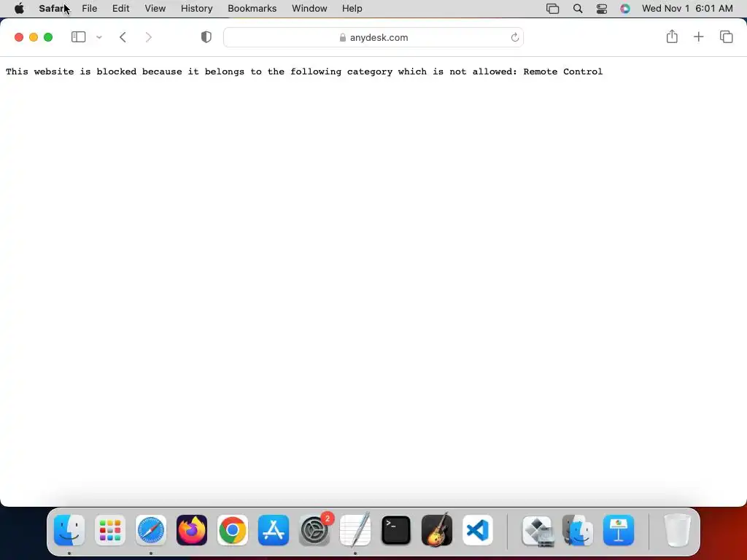Open the File menu
This screenshot has width=747, height=560.
[x=89, y=9]
